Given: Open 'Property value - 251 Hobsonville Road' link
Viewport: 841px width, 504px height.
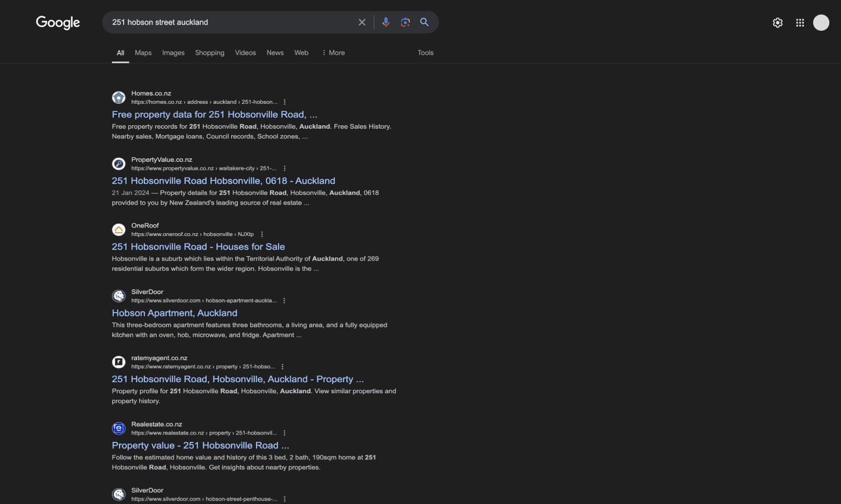Looking at the screenshot, I should 200,445.
